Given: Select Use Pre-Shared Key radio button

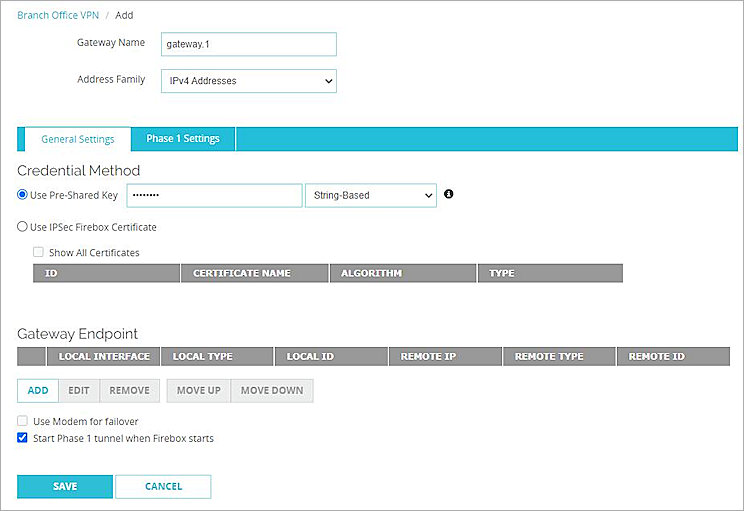Looking at the screenshot, I should (x=23, y=195).
